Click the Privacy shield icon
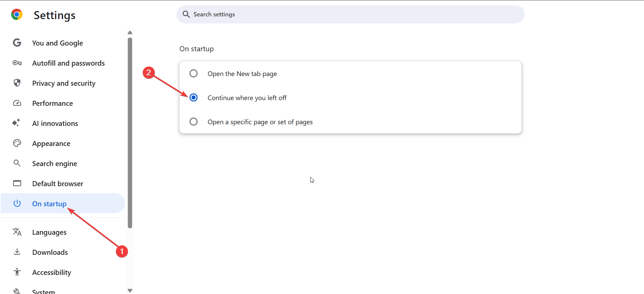This screenshot has height=294, width=644. tap(17, 83)
